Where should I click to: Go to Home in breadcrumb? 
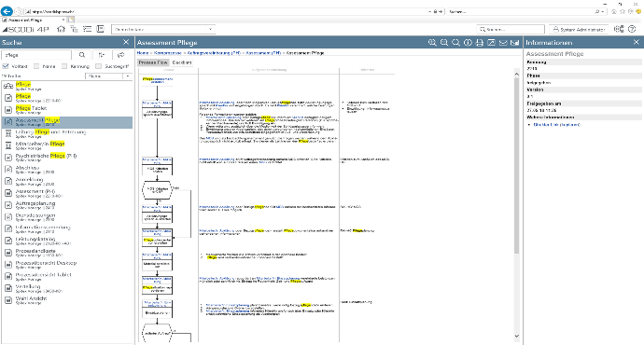143,53
